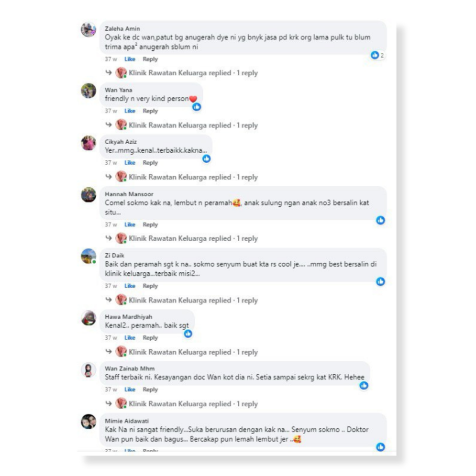Reply to Zi Daik's comment
Screen dimensions: 476x476
150,286
